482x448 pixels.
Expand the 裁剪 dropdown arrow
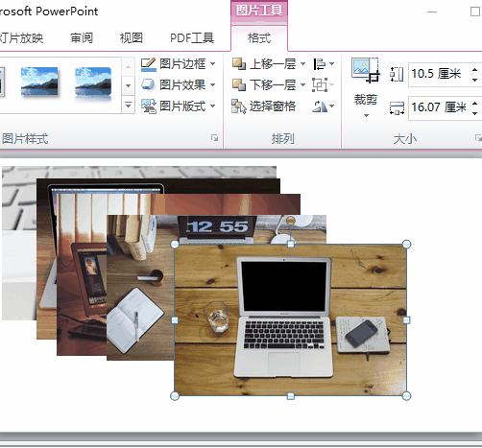point(366,115)
